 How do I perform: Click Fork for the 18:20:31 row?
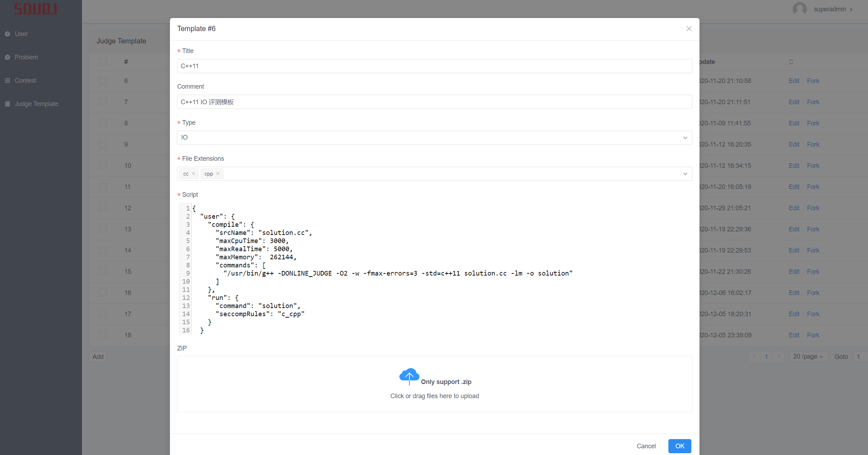click(x=813, y=314)
